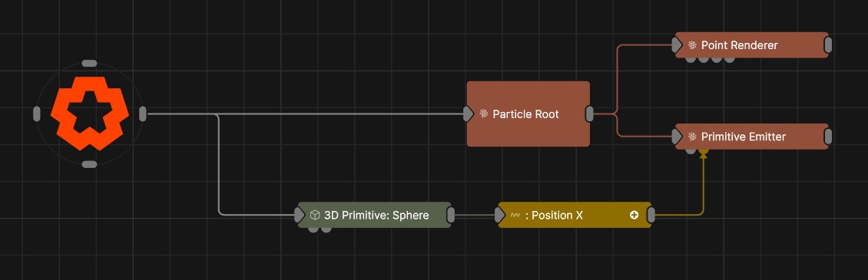
Task: Select the Position X modifier node
Action: click(x=575, y=215)
